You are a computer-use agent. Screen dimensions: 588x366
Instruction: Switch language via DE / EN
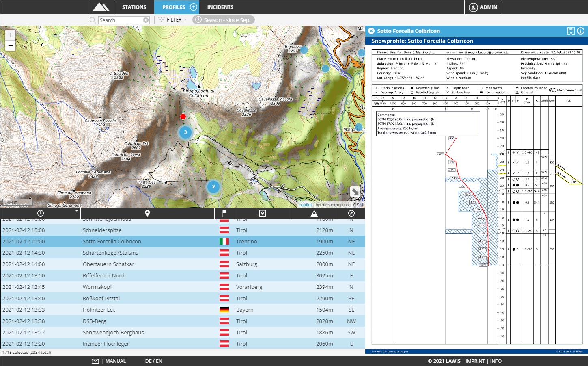[x=154, y=361]
